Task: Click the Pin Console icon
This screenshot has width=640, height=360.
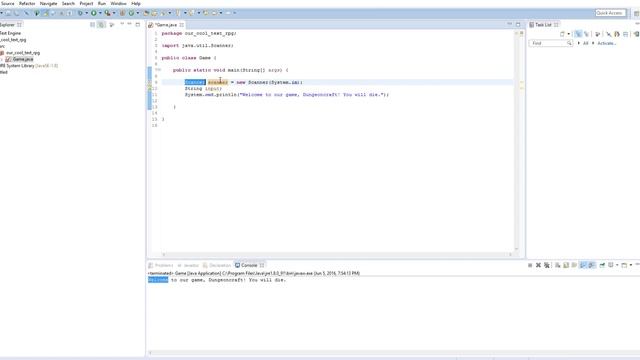Action: 602,265
